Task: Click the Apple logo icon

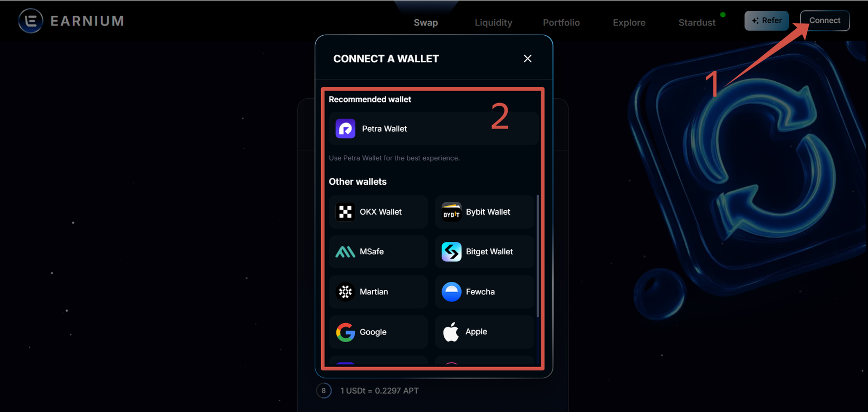Action: (451, 332)
